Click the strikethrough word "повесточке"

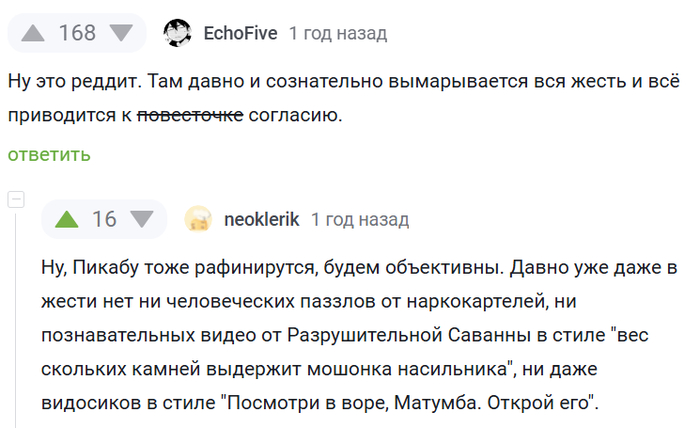point(189,115)
